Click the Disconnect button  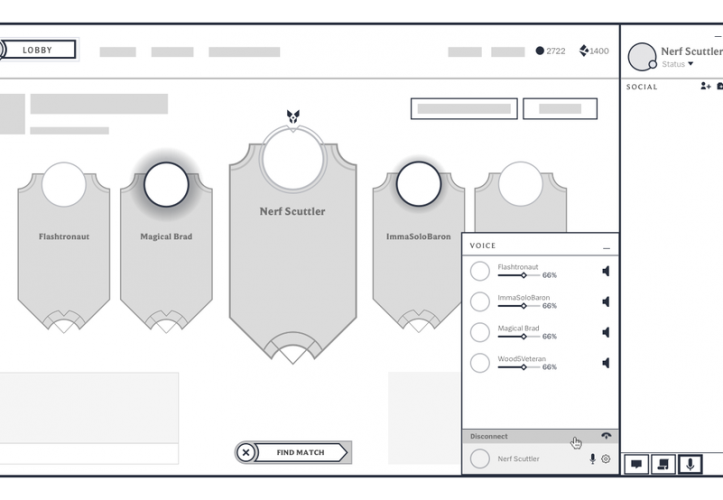490,436
